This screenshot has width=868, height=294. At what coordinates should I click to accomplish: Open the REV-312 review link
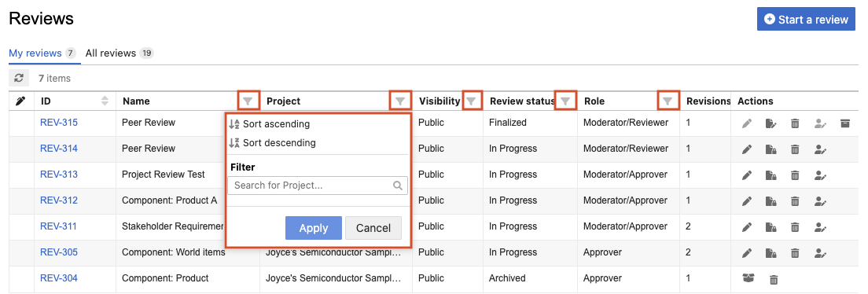click(x=59, y=200)
